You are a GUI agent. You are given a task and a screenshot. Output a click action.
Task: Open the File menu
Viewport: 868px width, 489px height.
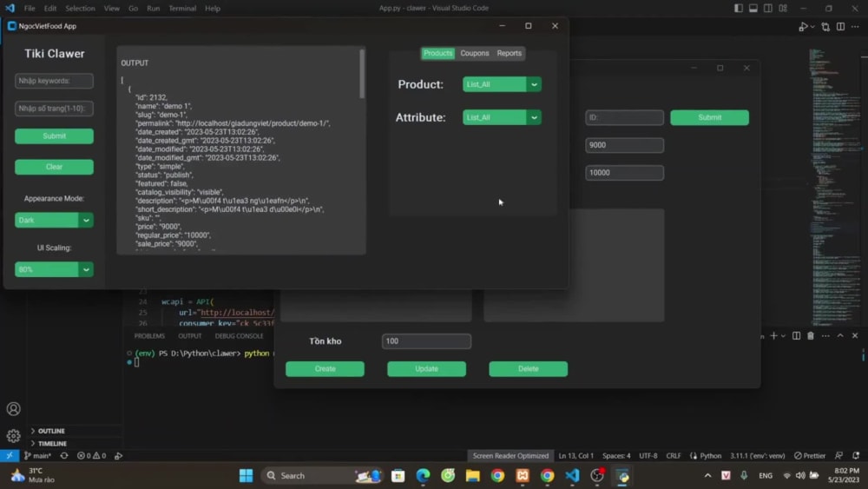coord(30,9)
